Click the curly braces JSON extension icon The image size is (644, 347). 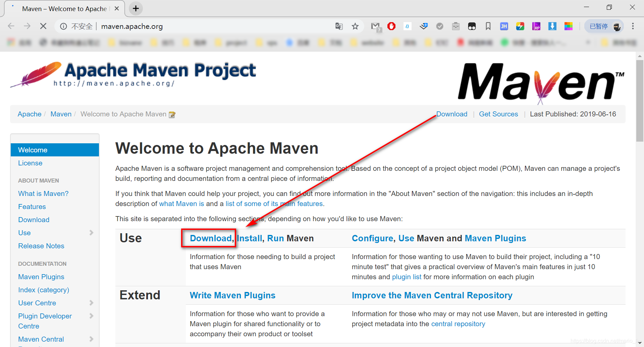[x=407, y=26]
